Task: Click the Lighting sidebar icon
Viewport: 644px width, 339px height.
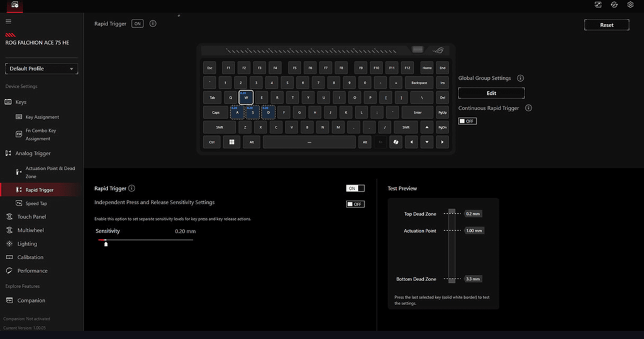Action: pyautogui.click(x=9, y=243)
